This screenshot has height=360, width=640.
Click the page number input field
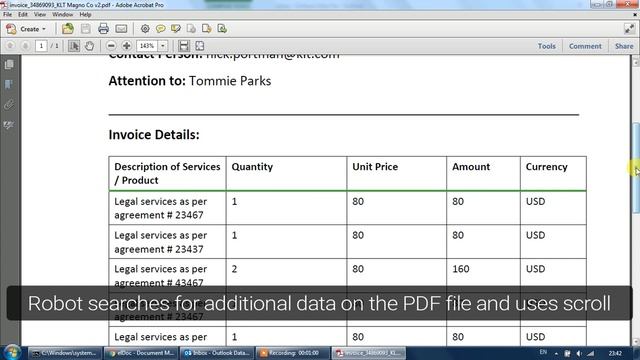pyautogui.click(x=41, y=46)
